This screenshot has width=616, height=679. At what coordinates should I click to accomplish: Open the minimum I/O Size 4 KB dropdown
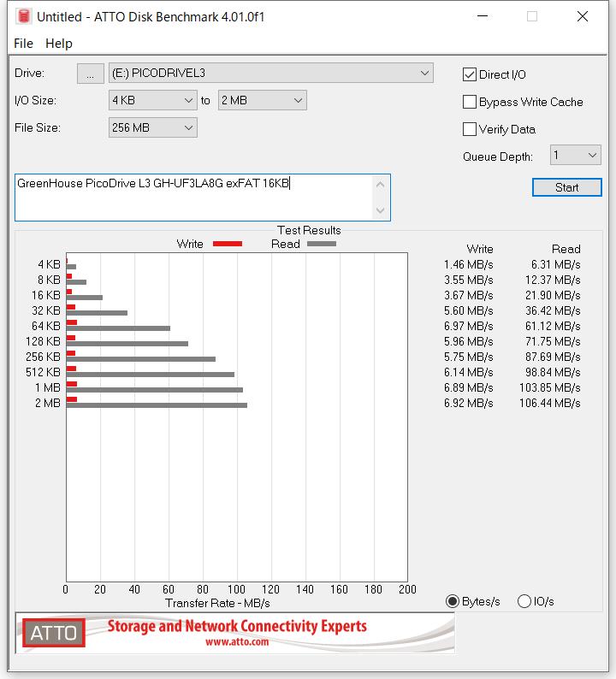152,100
